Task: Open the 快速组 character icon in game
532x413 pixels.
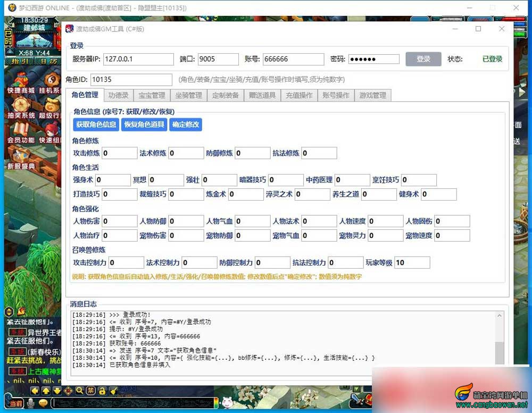Action: [x=50, y=133]
